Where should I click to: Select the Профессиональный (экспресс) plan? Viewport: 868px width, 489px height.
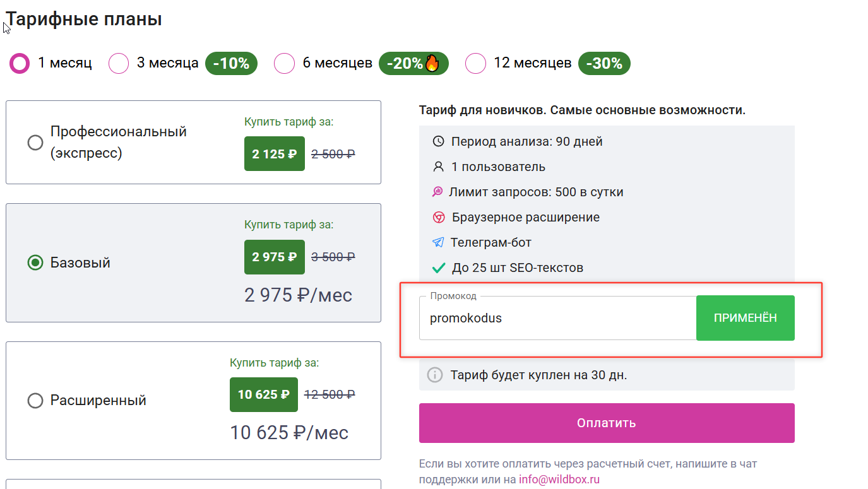[35, 142]
